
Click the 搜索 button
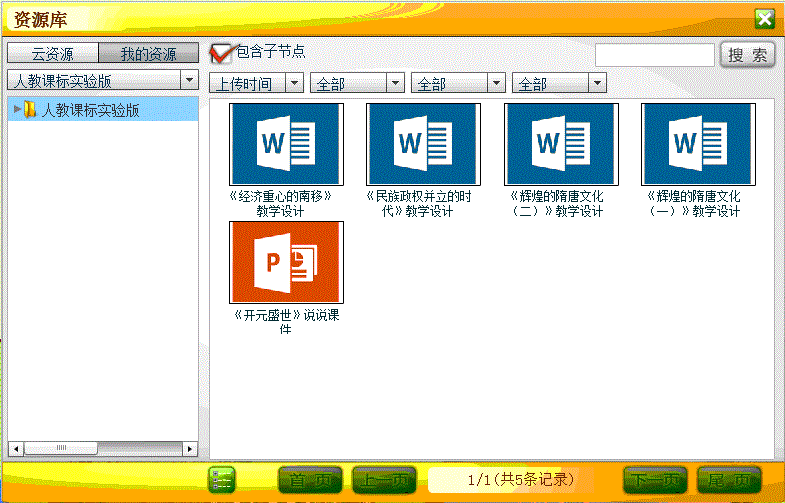(747, 55)
